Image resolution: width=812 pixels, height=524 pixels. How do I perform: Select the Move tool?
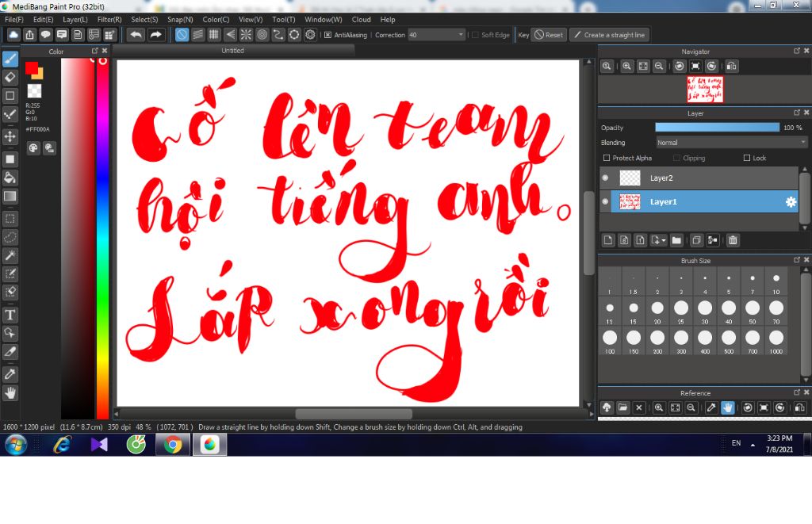[x=10, y=136]
